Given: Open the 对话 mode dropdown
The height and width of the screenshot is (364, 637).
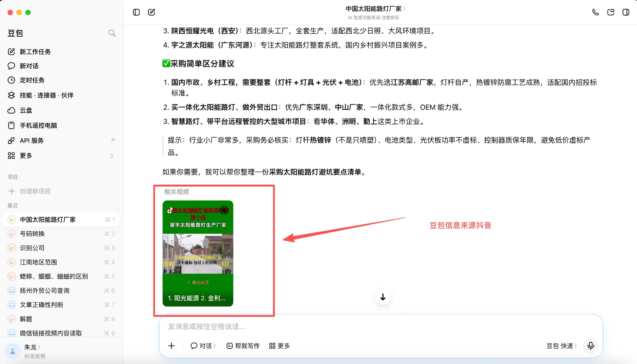Looking at the screenshot, I should coord(203,346).
